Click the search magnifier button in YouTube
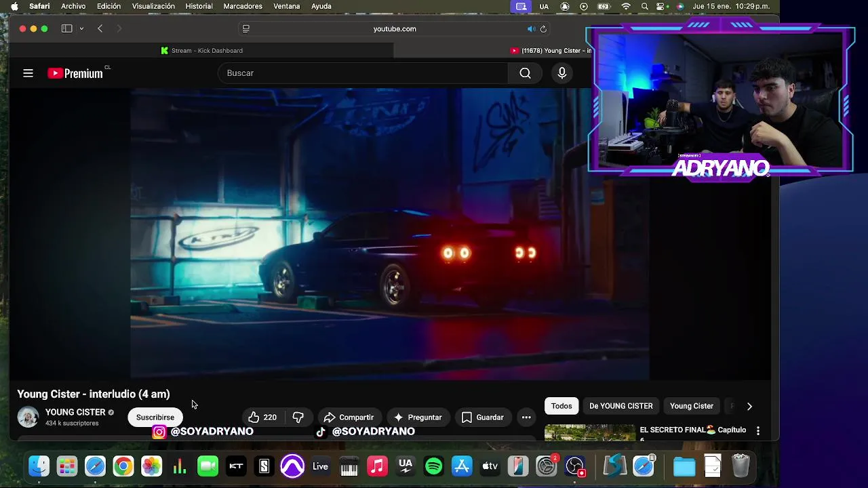Screen dimensions: 868x488 525,73
